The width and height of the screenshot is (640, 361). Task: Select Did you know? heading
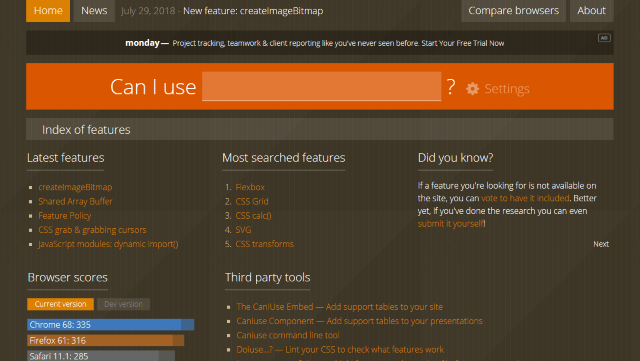tap(456, 158)
